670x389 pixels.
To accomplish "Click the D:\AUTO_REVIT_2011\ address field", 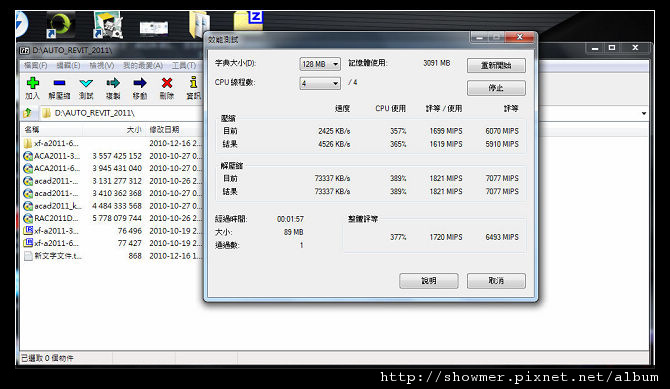I will tap(122, 113).
